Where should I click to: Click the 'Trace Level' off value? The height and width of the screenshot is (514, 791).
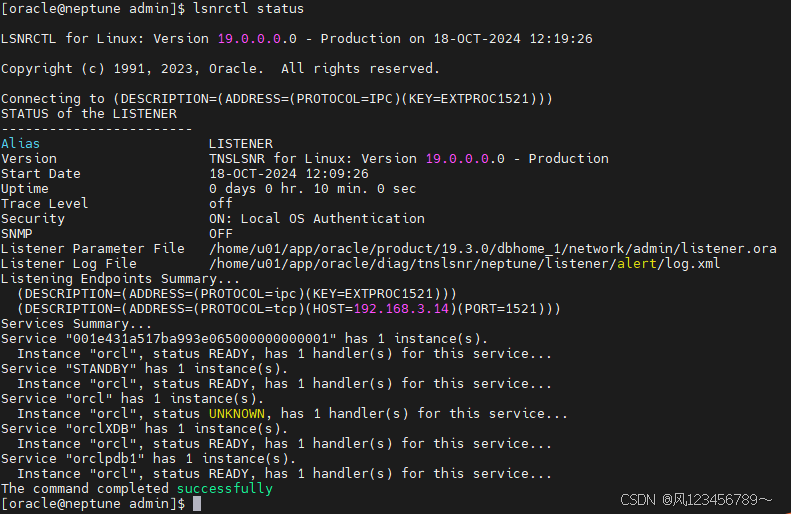[x=220, y=204]
